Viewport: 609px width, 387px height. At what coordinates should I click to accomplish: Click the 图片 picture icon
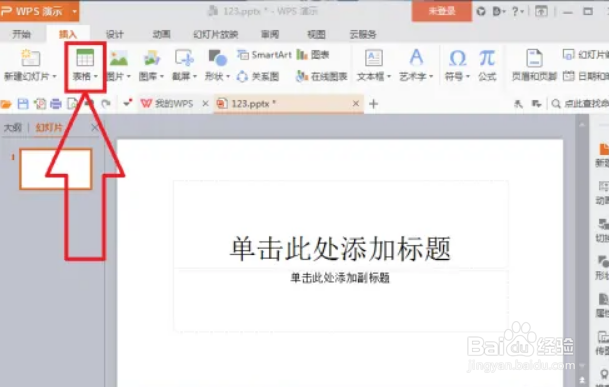[118, 58]
